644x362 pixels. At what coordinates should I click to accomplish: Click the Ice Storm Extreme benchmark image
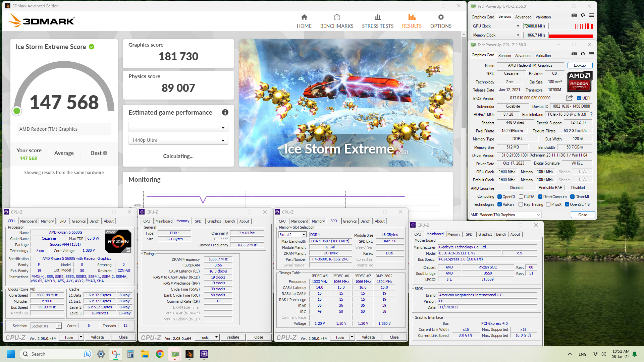(x=346, y=103)
